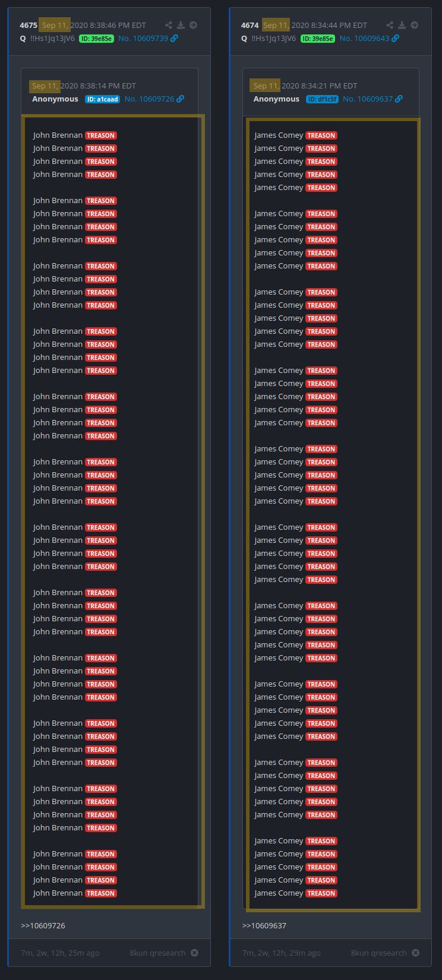Click the chain link icon beside No. 10609643
442x980 pixels.
pyautogui.click(x=396, y=38)
